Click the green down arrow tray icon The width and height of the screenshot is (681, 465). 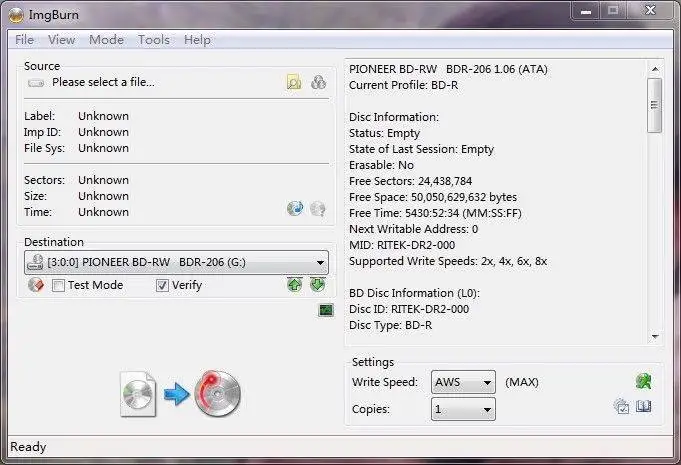point(317,285)
